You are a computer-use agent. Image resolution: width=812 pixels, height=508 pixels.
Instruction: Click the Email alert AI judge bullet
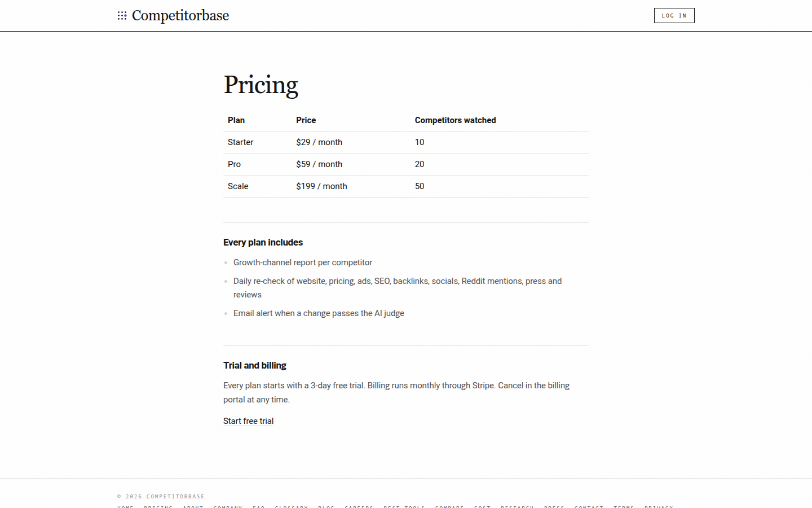319,313
